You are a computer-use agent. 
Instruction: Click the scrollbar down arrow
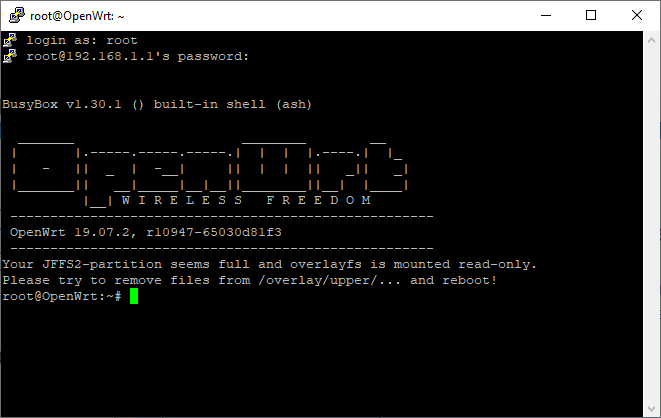651,409
